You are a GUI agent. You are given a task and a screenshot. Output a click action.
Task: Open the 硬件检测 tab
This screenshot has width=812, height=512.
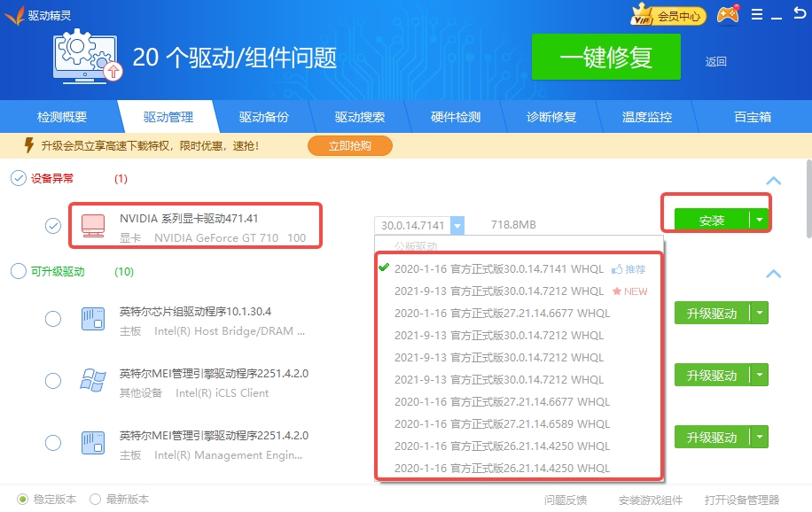point(455,117)
